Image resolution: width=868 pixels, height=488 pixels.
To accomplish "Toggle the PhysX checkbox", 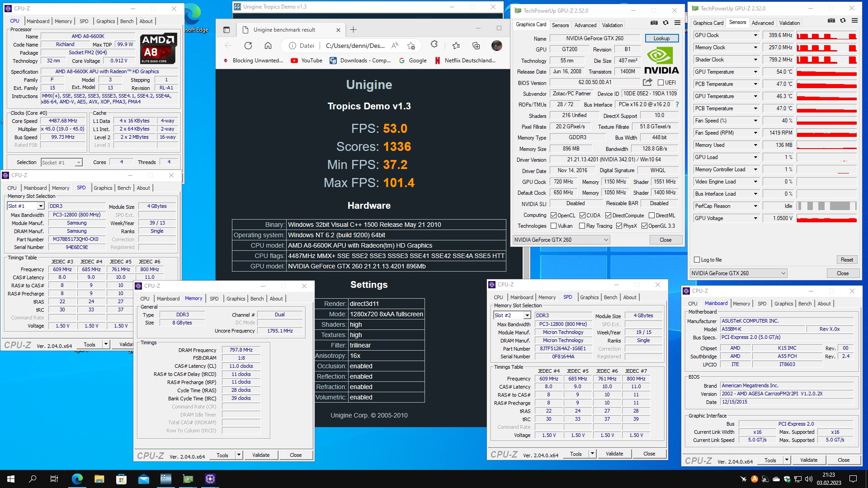I will 619,226.
